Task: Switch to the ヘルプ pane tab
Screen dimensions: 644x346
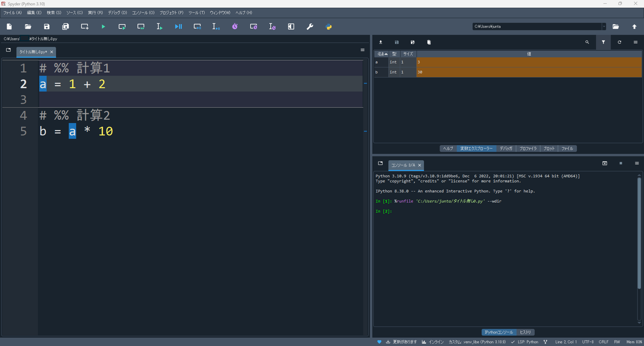Action: click(448, 148)
